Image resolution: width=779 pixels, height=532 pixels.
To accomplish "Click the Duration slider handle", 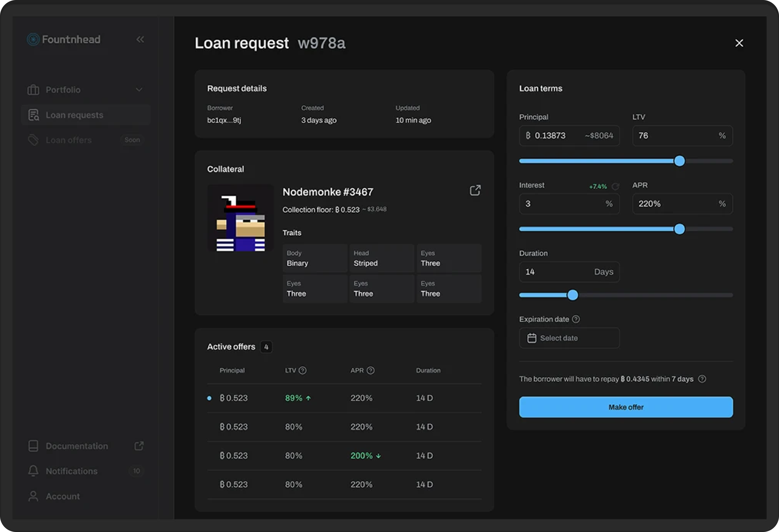I will coord(573,295).
